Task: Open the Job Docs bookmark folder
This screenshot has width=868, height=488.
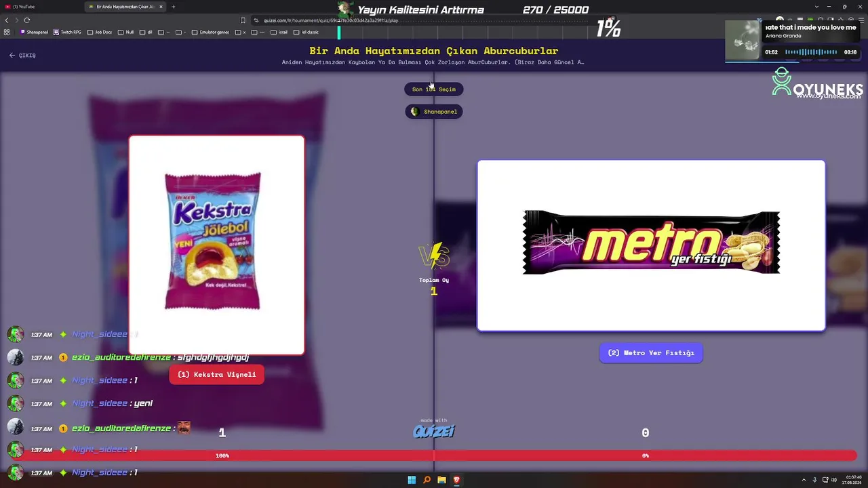Action: point(100,32)
